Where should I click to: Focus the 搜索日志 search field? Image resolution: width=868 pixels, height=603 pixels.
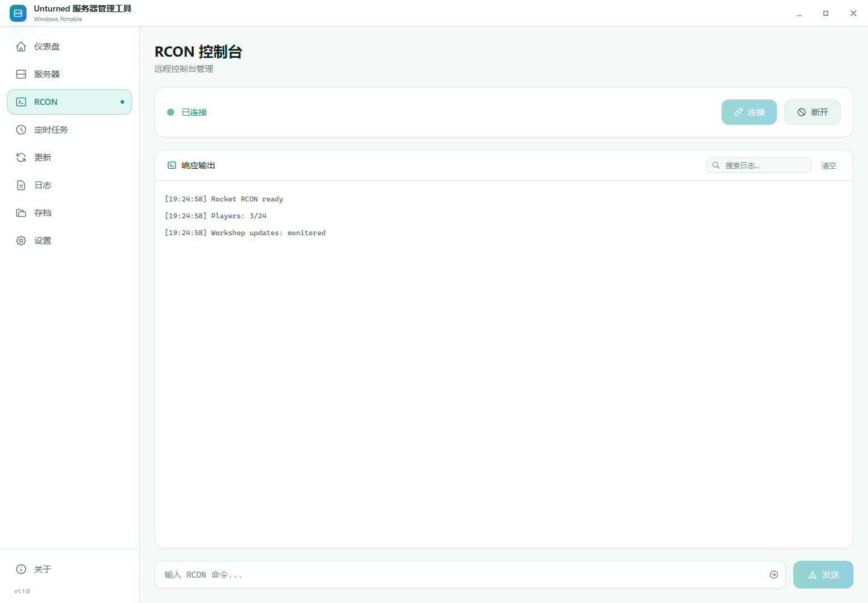(x=759, y=165)
